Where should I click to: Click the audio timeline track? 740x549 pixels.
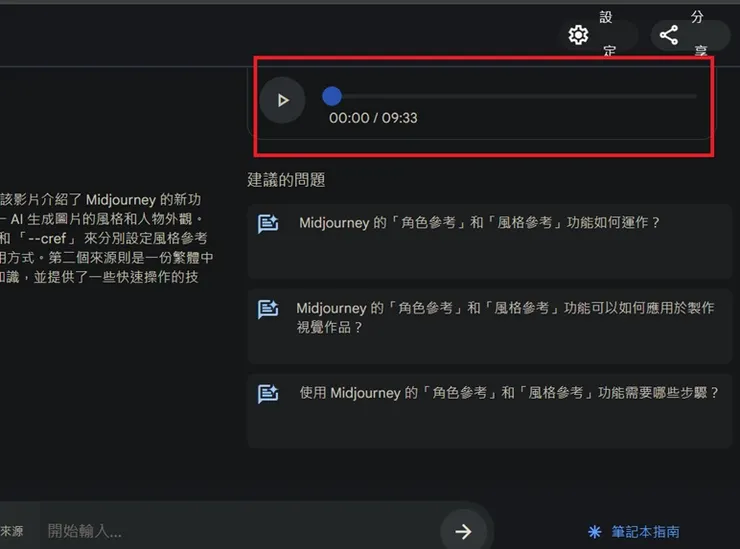click(x=510, y=96)
